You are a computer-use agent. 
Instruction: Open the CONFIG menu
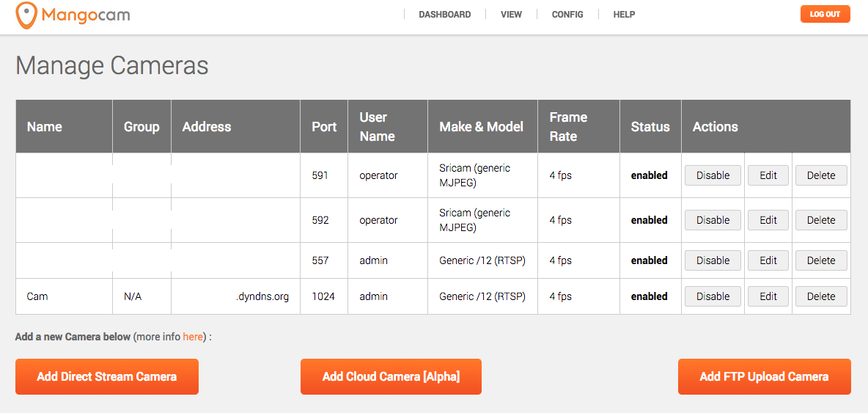[567, 15]
